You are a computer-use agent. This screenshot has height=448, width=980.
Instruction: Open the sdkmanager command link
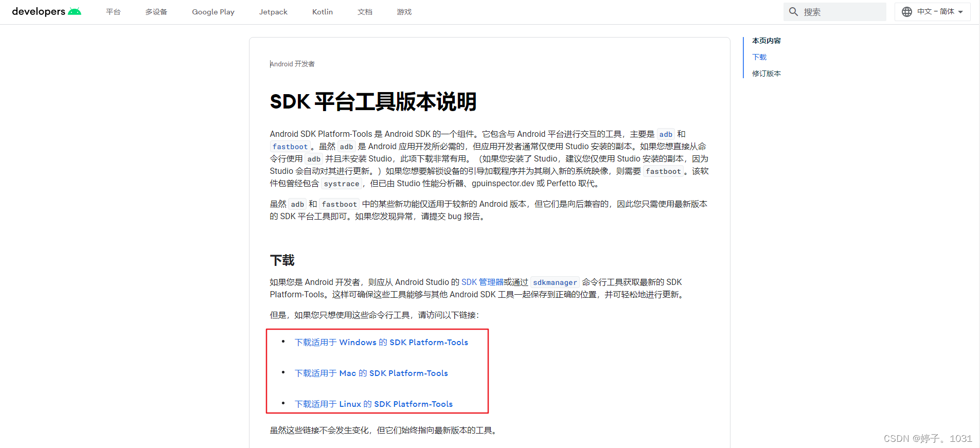(x=555, y=282)
